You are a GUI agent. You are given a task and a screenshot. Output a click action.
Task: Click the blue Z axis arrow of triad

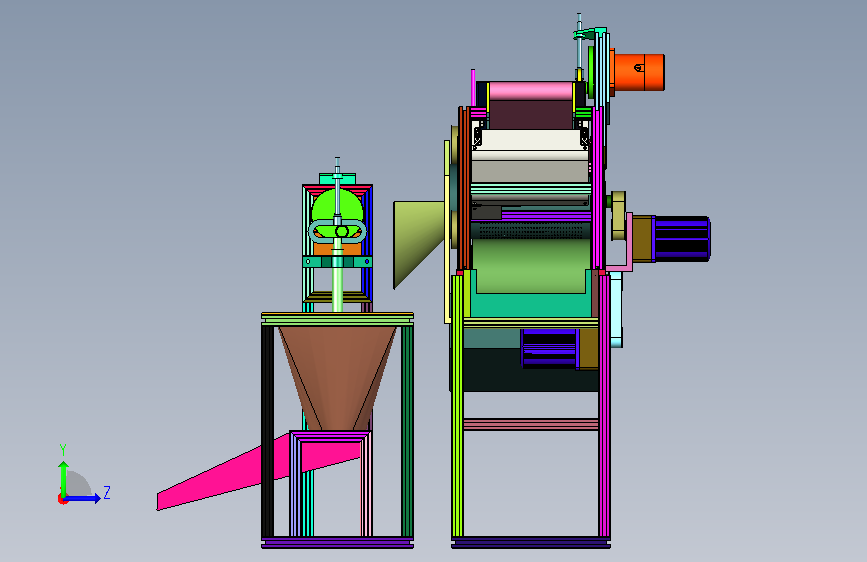point(83,498)
